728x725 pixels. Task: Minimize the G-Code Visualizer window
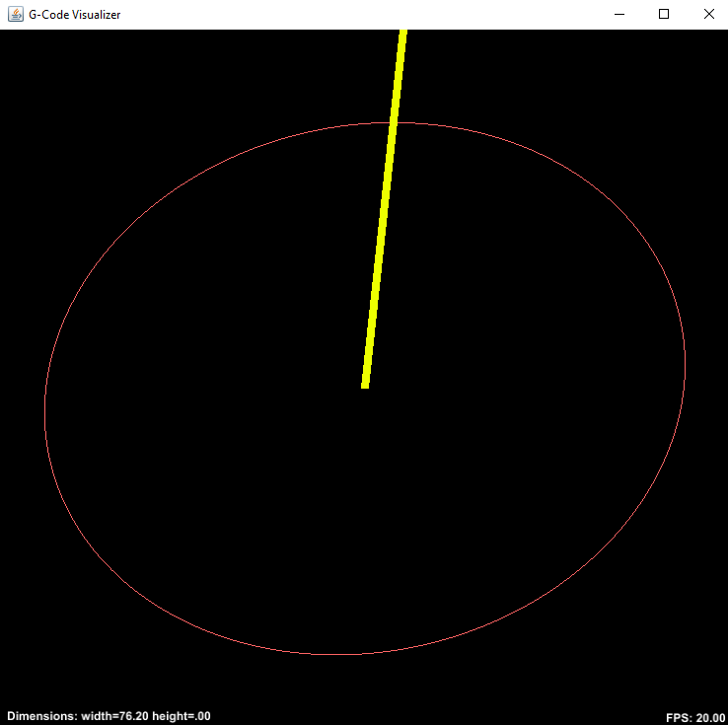pyautogui.click(x=619, y=14)
